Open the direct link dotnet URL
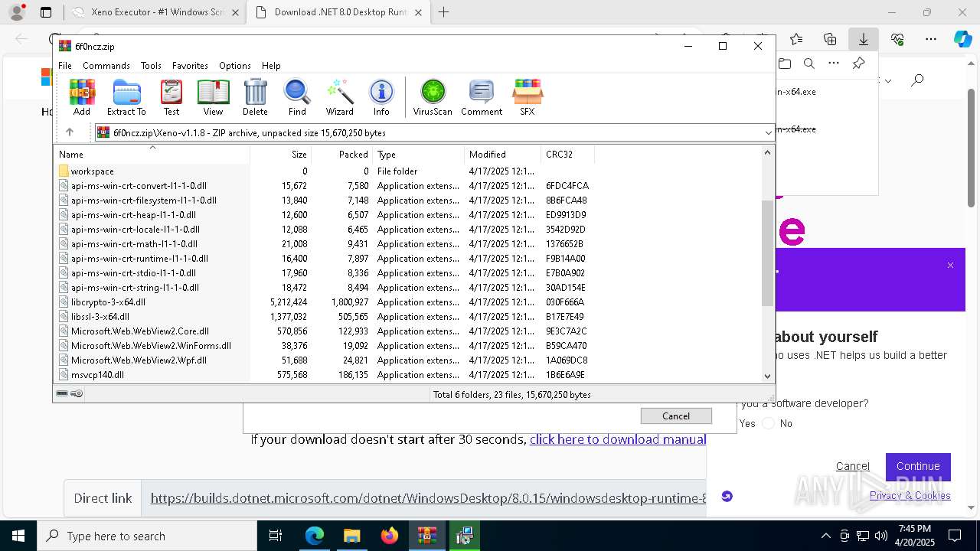This screenshot has width=980, height=551. tap(429, 498)
